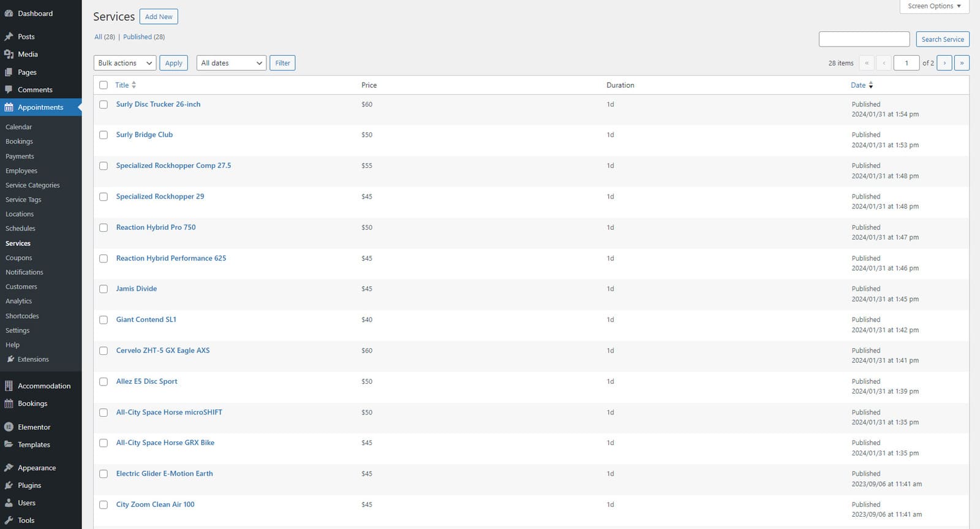The height and width of the screenshot is (529, 980).
Task: Open the Cervelo ZHT-5 GX Eagle AXS service
Action: (163, 351)
